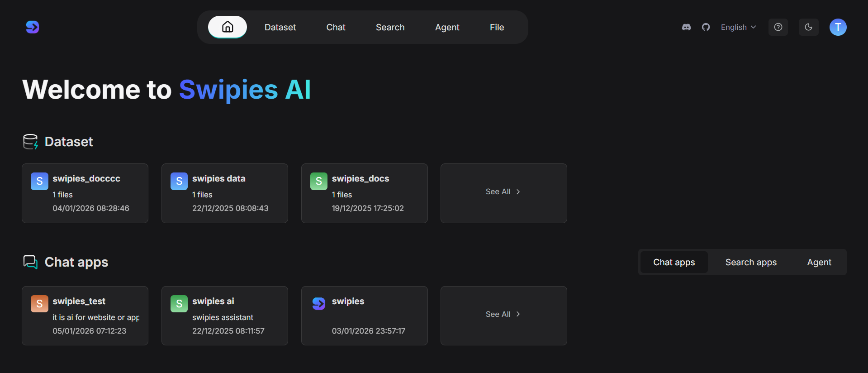Image resolution: width=868 pixels, height=373 pixels.
Task: Click the Welcome to Swipies AI heading
Action: (x=166, y=90)
